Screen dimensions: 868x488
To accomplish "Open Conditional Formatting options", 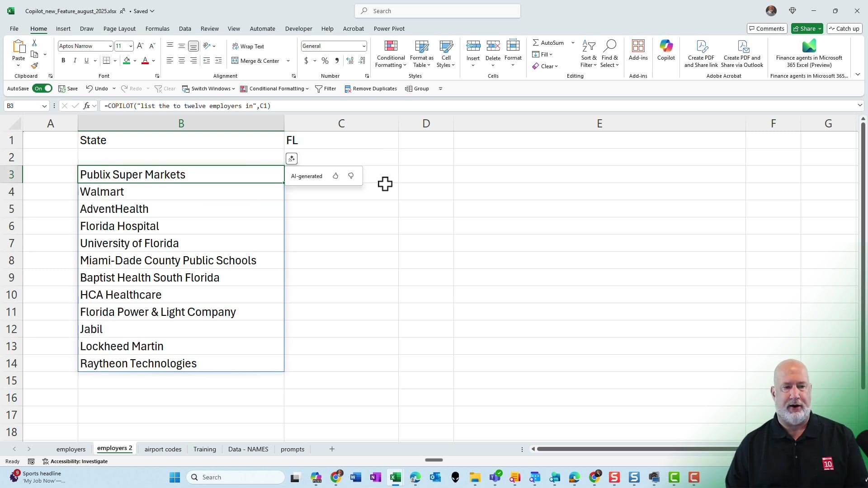I will (x=391, y=53).
